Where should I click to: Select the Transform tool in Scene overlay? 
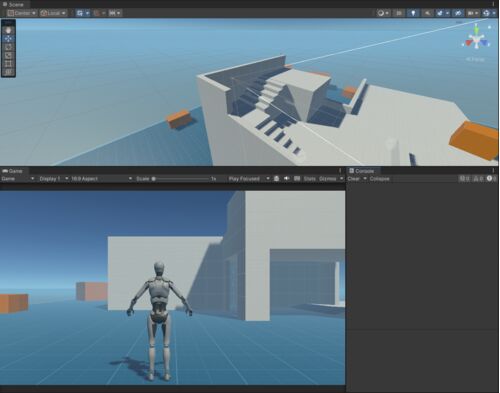click(8, 72)
